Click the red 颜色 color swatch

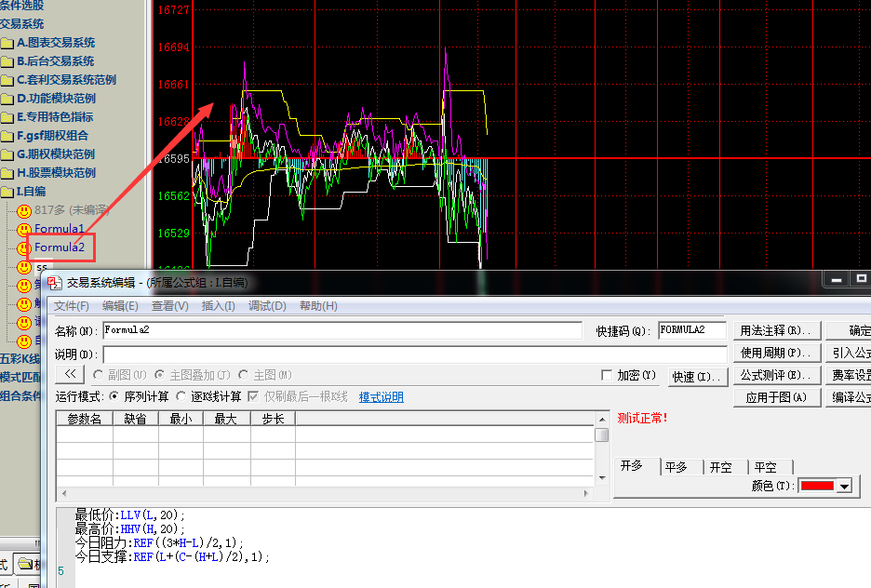[816, 486]
